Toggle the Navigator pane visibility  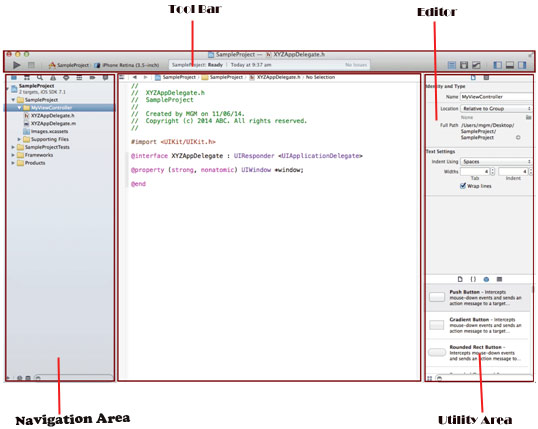point(498,65)
